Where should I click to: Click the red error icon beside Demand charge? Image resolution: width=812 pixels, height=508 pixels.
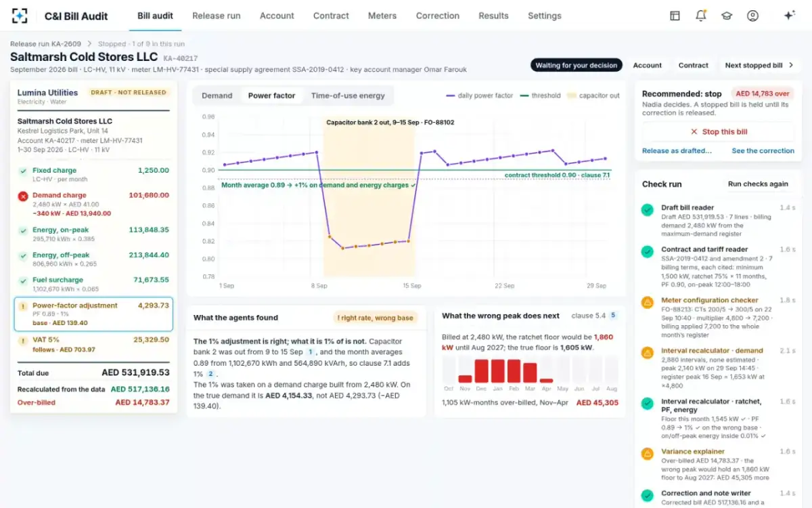pyautogui.click(x=23, y=196)
